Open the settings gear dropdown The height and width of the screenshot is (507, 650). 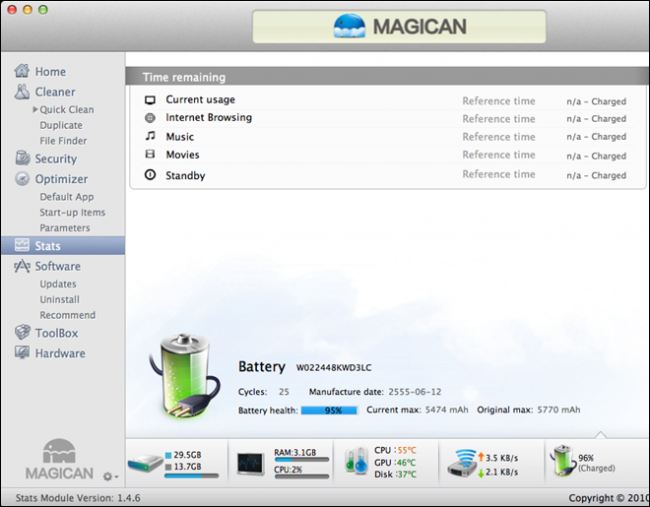pos(110,477)
